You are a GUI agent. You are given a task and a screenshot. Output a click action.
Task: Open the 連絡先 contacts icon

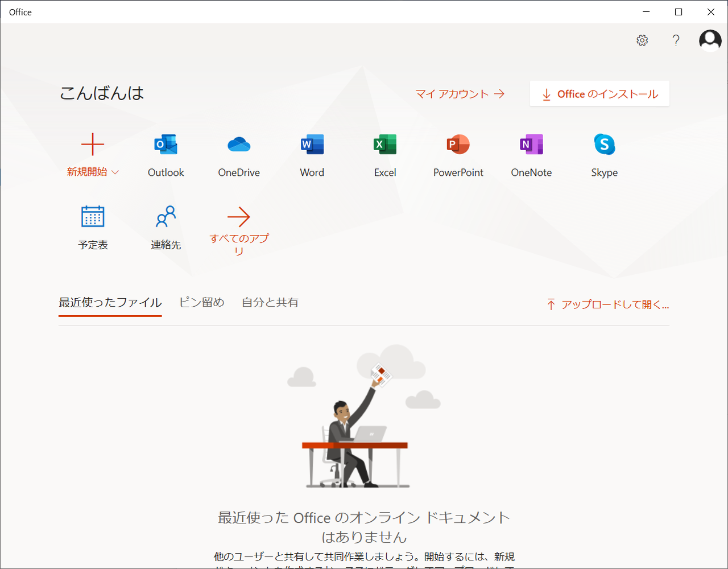click(x=166, y=217)
